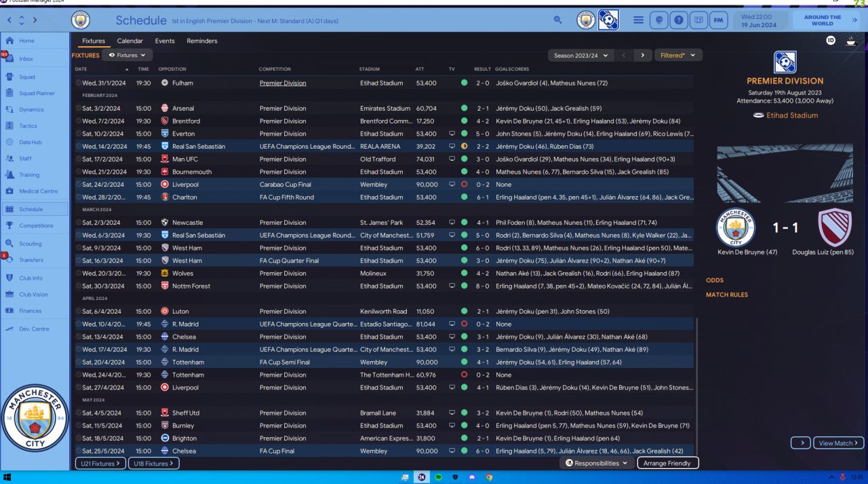Expand the Fixtures view dropdown
The image size is (868, 484).
127,55
